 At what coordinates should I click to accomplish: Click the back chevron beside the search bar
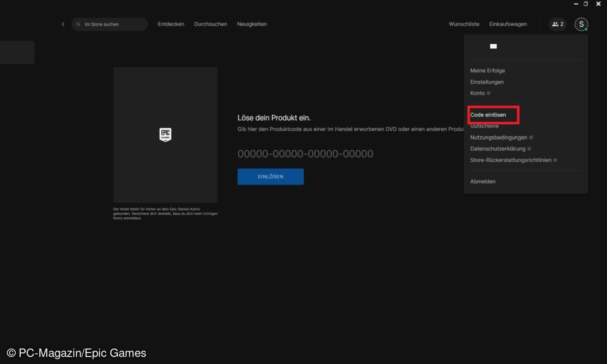point(63,24)
